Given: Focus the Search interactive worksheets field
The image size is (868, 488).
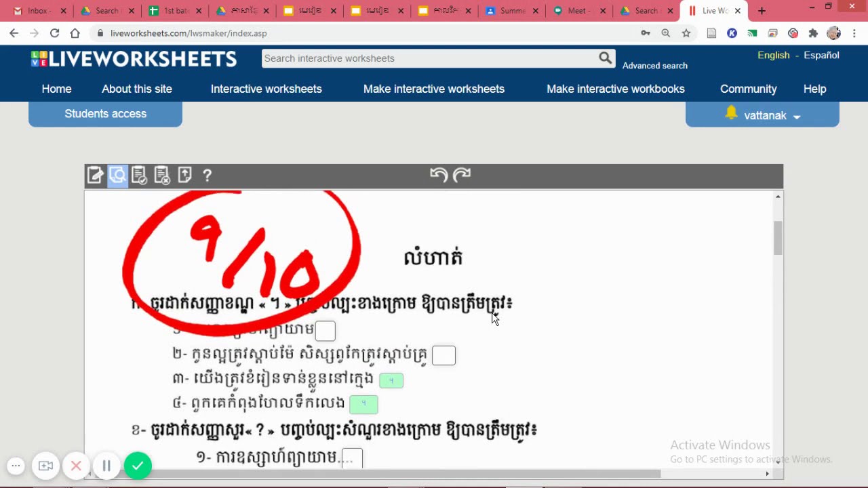Looking at the screenshot, I should (429, 58).
